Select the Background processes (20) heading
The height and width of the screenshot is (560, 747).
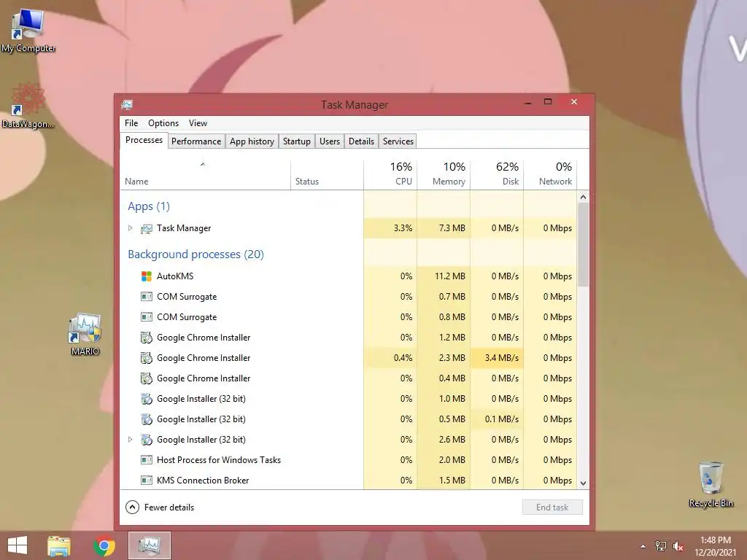coord(196,254)
